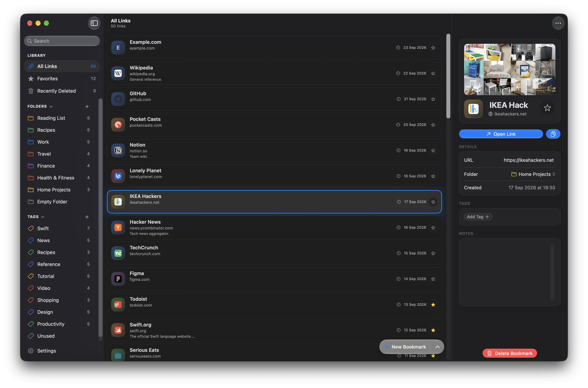Image resolution: width=588 pixels, height=388 pixels.
Task: Click the GitHub favicon in the list
Action: [x=118, y=99]
